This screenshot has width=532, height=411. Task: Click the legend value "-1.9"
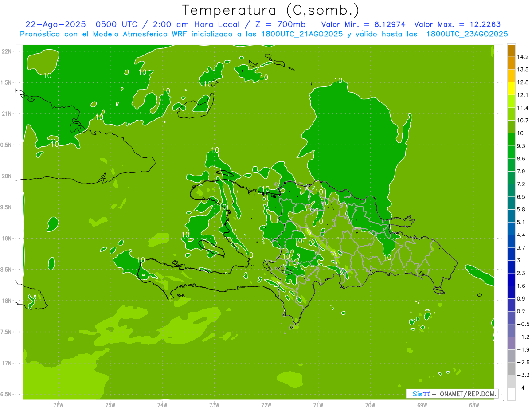point(523,350)
